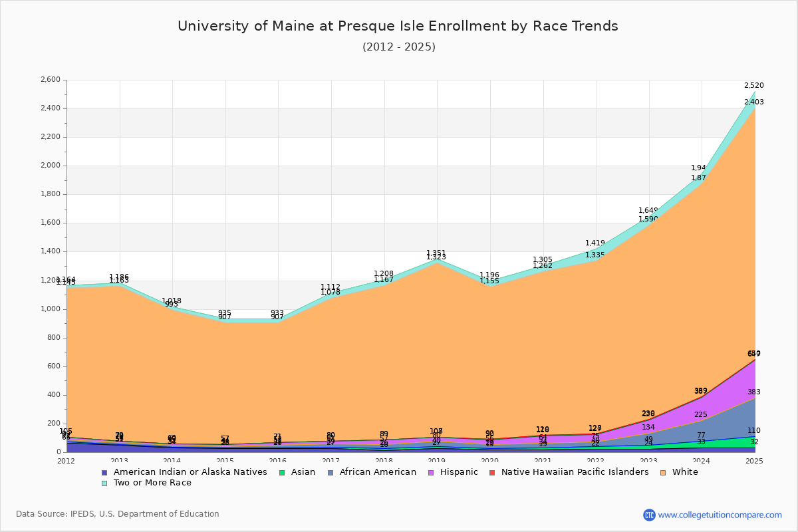The height and width of the screenshot is (532, 798).
Task: Click the 383 African American label in 2025
Action: 753,392
